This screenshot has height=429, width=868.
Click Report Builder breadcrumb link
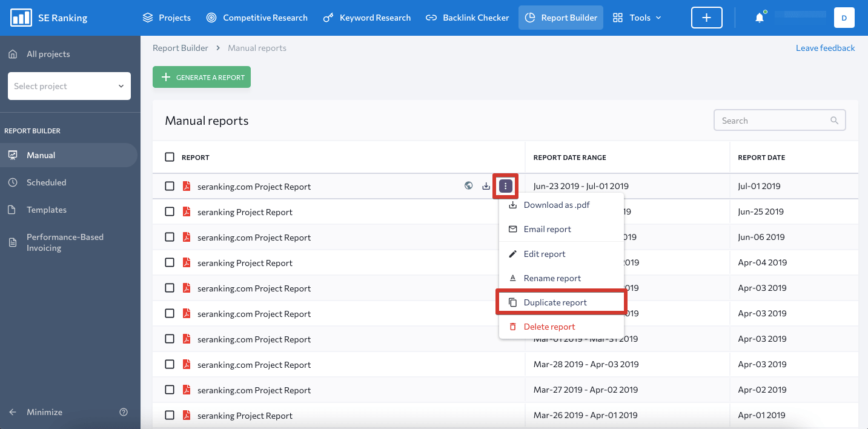point(181,48)
